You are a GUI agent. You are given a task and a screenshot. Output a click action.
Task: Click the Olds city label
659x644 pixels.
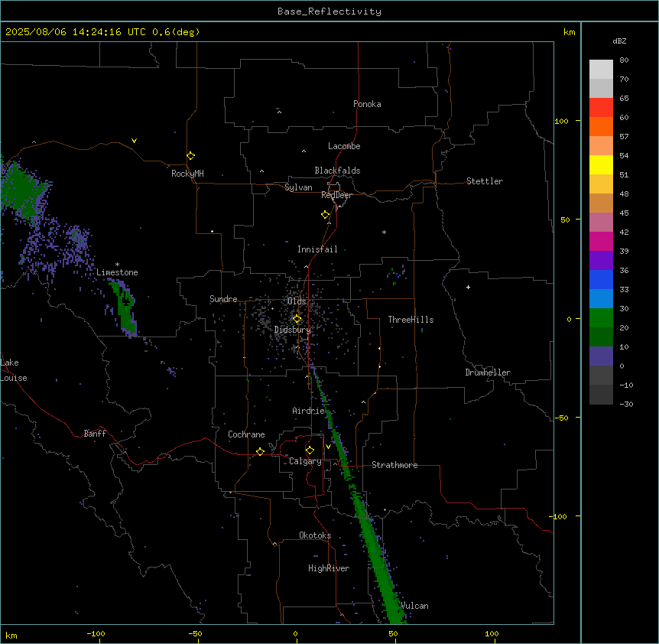(x=297, y=301)
